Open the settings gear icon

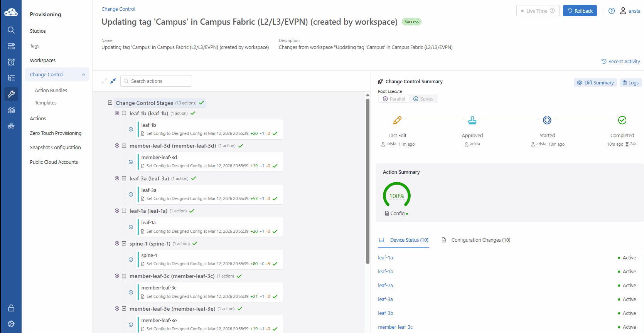point(11,324)
